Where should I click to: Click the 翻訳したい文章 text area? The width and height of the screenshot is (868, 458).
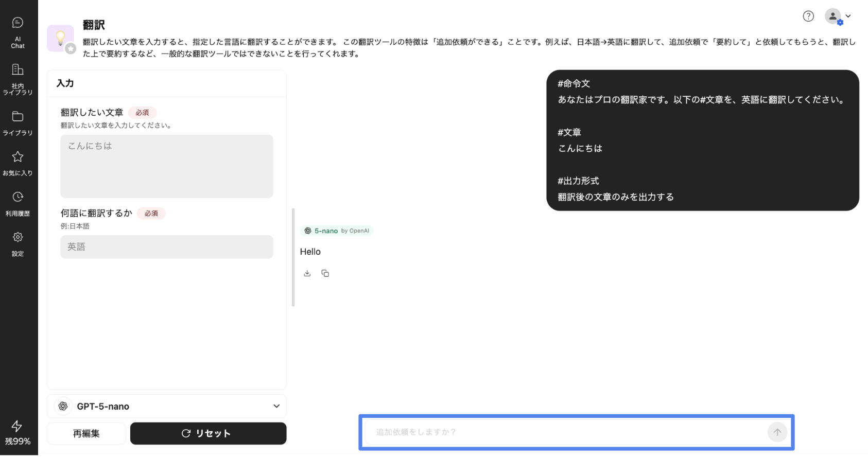coord(166,166)
